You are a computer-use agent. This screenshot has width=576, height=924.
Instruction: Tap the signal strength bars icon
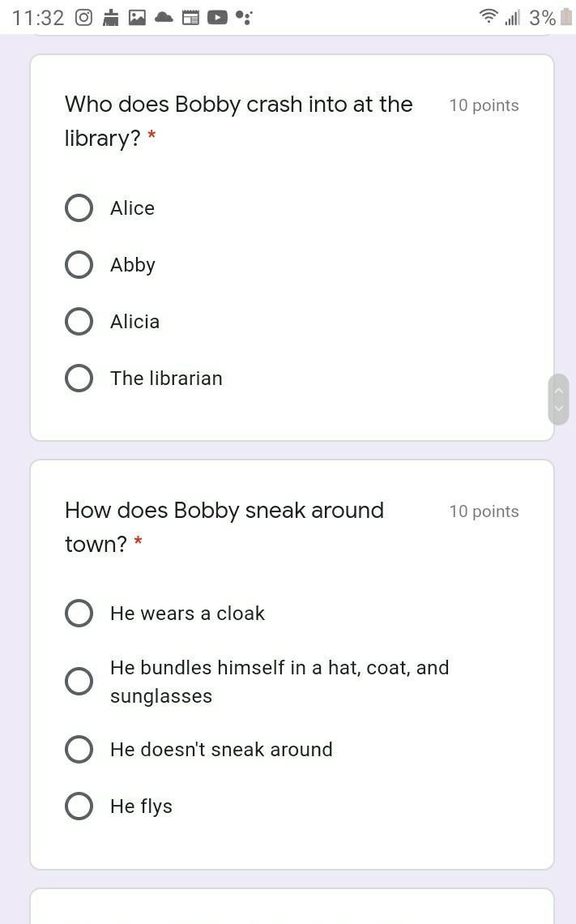pyautogui.click(x=512, y=18)
